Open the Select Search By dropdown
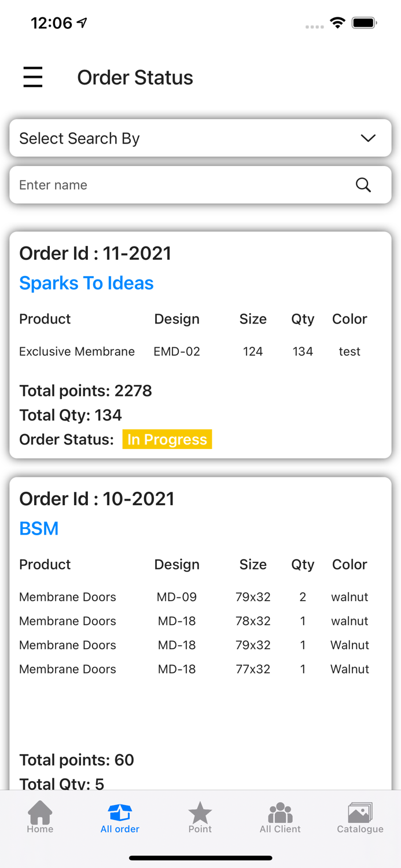This screenshot has width=401, height=868. click(200, 138)
